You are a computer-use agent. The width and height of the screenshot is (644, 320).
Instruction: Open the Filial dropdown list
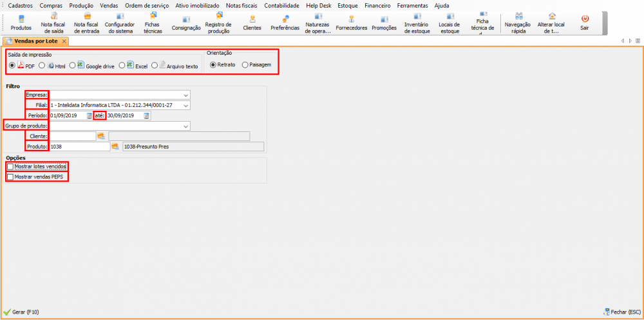tap(186, 106)
